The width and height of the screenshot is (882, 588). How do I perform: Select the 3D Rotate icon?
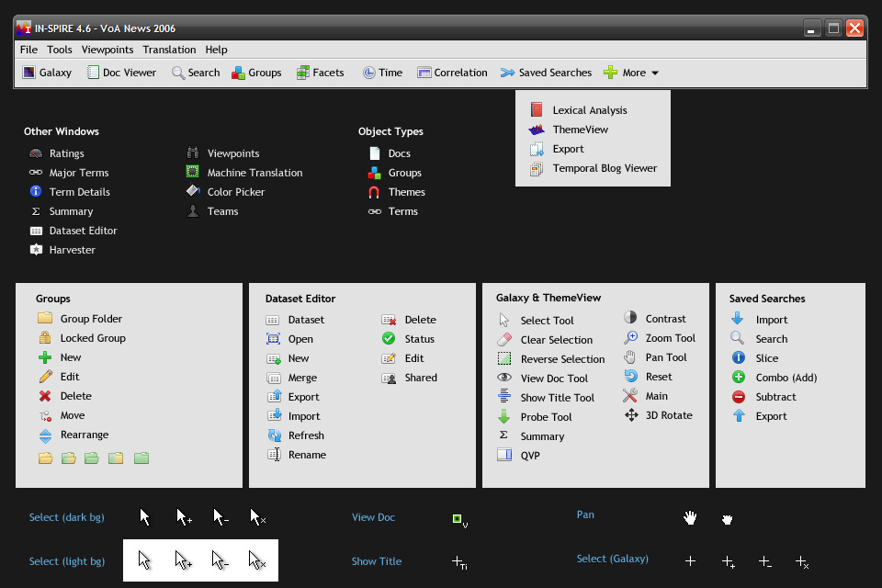pos(630,415)
